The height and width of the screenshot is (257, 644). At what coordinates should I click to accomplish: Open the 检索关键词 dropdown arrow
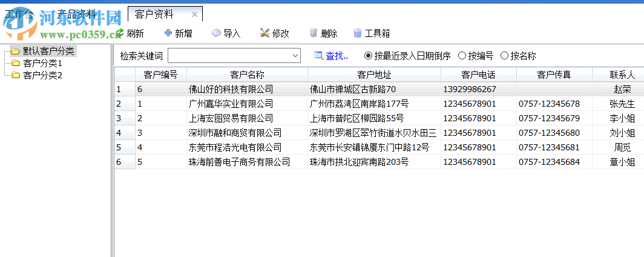pyautogui.click(x=295, y=56)
